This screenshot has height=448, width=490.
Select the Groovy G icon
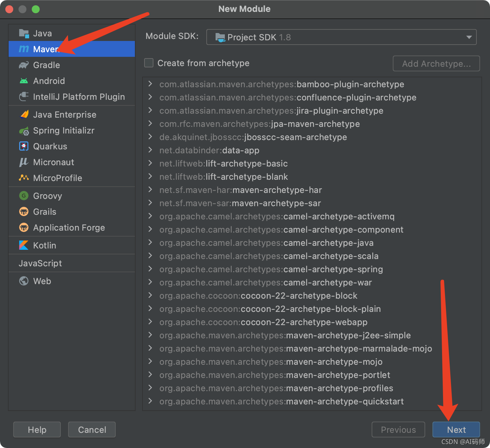(x=24, y=196)
